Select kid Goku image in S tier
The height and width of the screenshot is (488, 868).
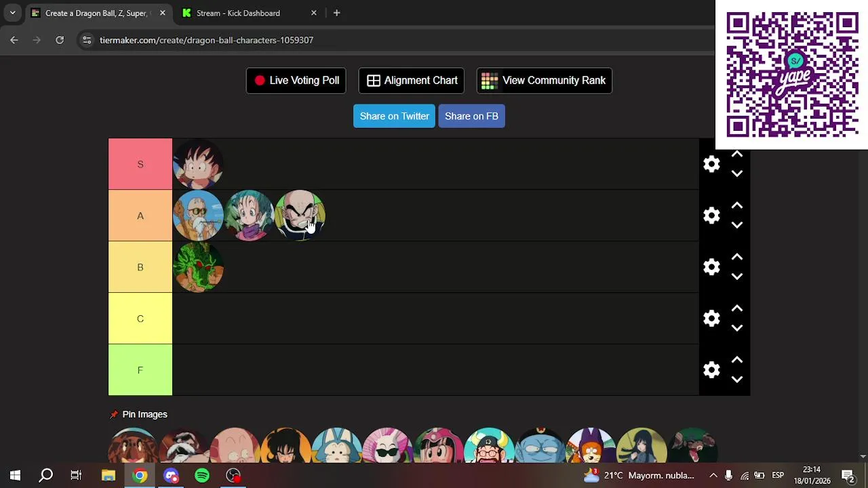pos(198,164)
